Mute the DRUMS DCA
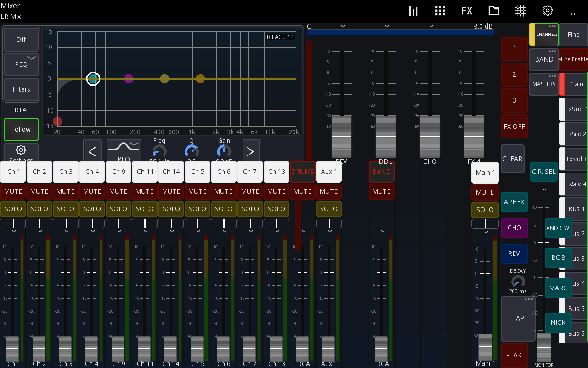 pyautogui.click(x=303, y=191)
